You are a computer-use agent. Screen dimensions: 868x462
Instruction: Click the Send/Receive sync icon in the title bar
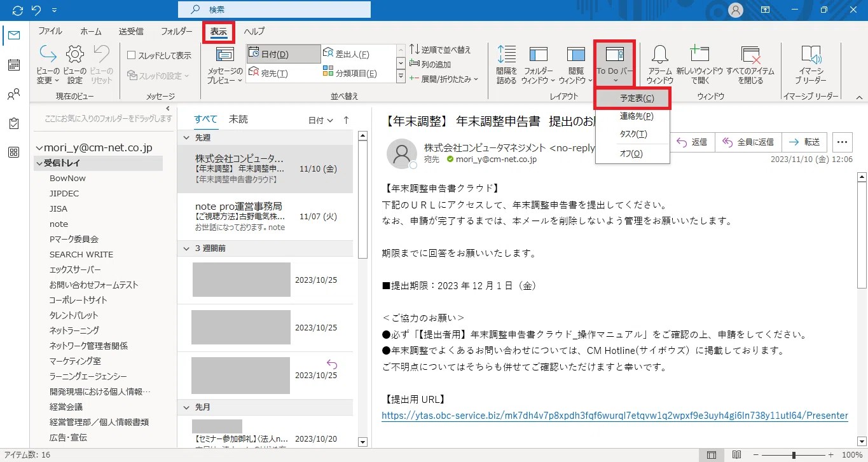click(x=17, y=10)
